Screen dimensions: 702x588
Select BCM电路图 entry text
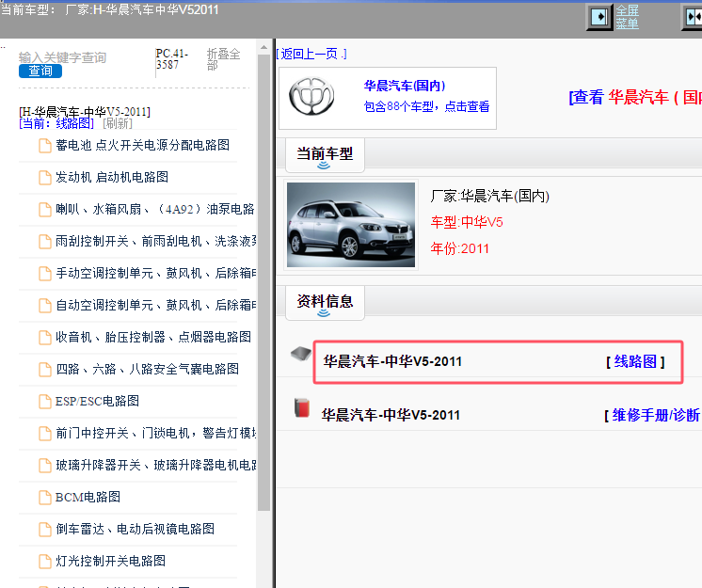[x=88, y=497]
